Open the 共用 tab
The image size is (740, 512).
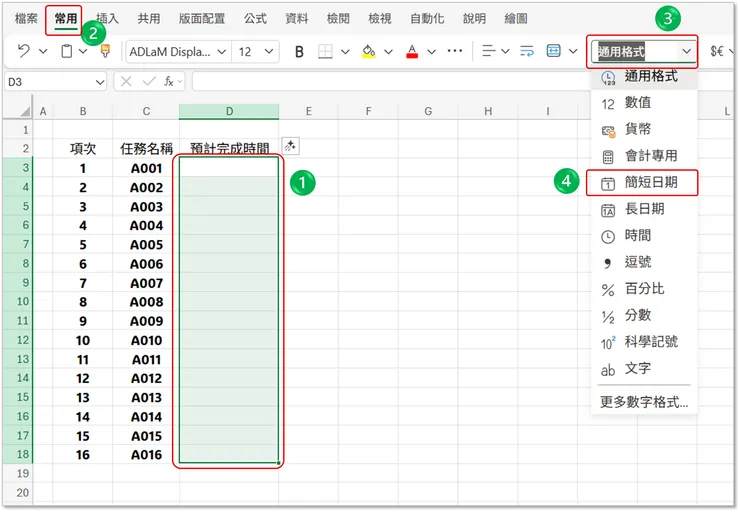coord(149,18)
